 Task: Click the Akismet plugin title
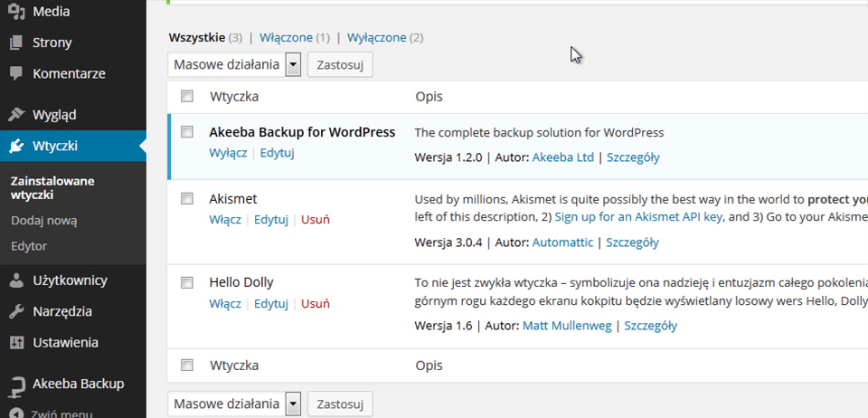point(233,199)
